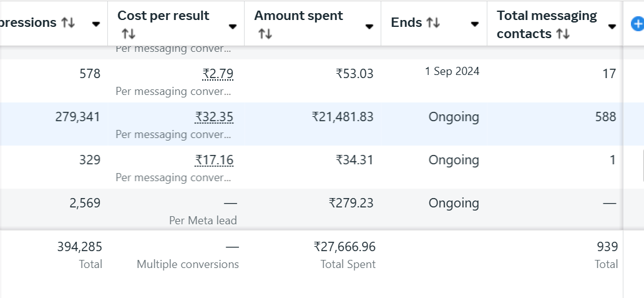Open Amount spent column dropdown arrow
Image resolution: width=644 pixels, height=298 pixels.
[369, 26]
